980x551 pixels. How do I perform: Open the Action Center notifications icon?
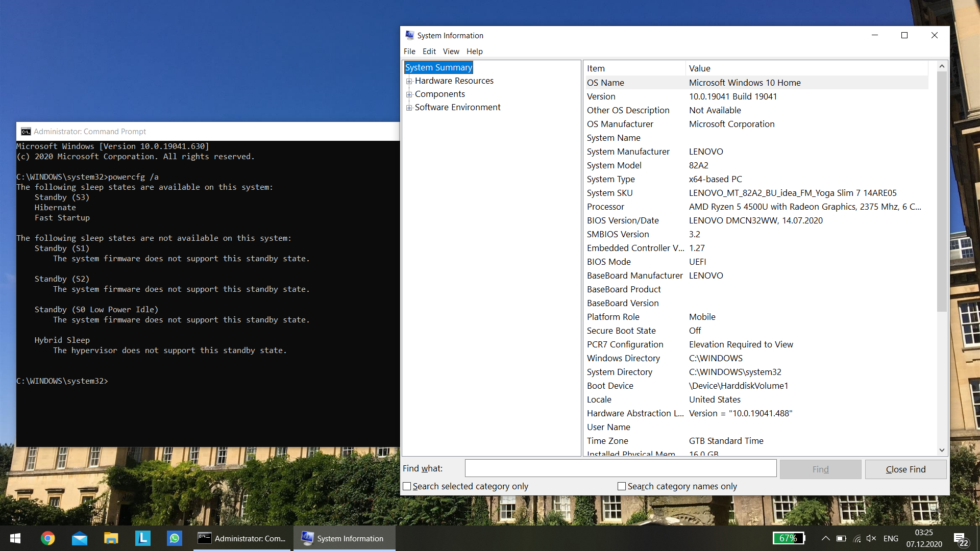tap(961, 539)
